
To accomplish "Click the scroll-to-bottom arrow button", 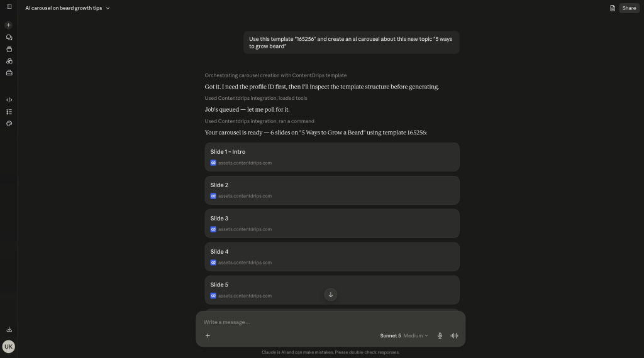I will 331,295.
